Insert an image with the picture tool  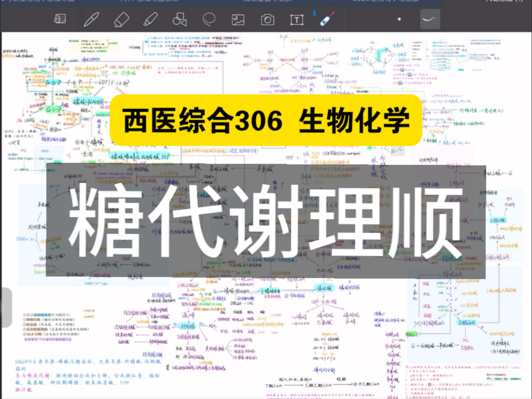click(238, 19)
